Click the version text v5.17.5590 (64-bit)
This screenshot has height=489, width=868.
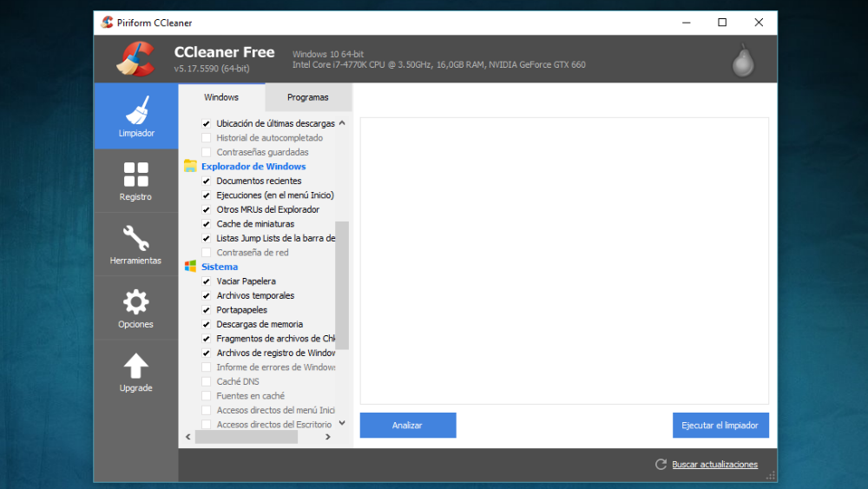coord(212,69)
